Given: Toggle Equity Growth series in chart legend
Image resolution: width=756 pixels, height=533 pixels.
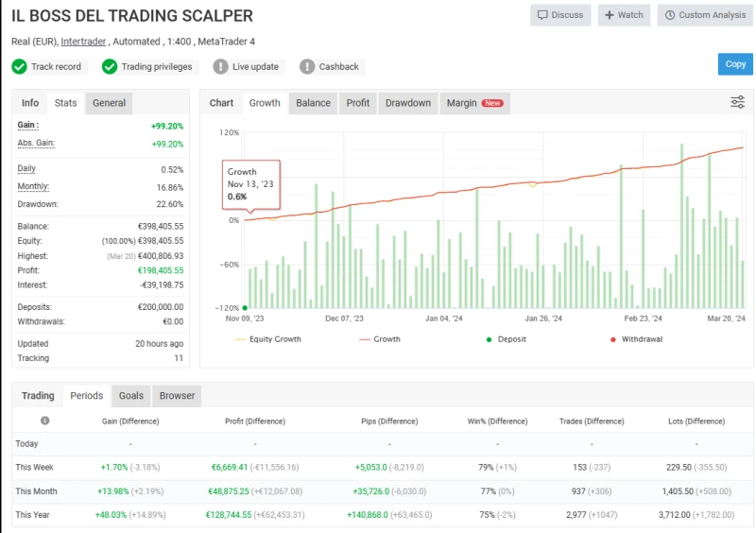Looking at the screenshot, I should pyautogui.click(x=268, y=339).
